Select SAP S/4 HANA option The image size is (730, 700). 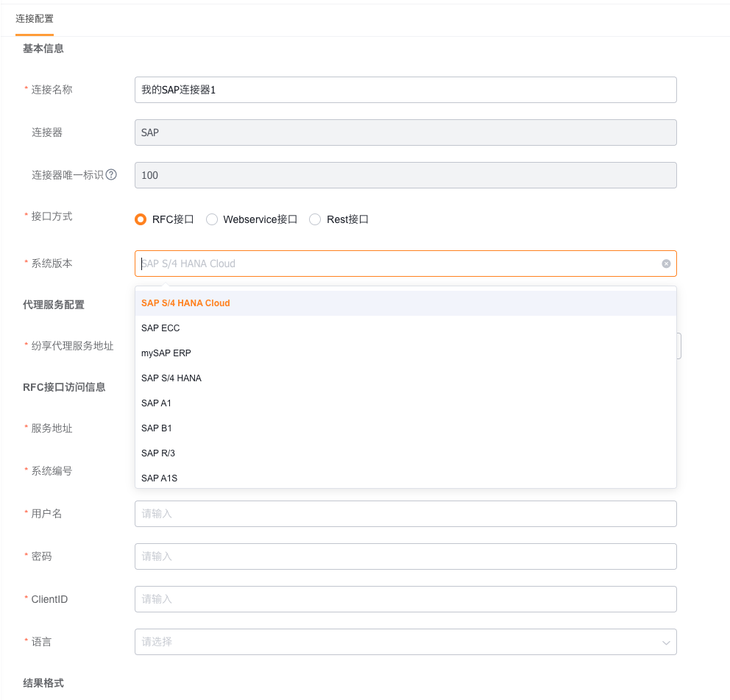tap(405, 378)
